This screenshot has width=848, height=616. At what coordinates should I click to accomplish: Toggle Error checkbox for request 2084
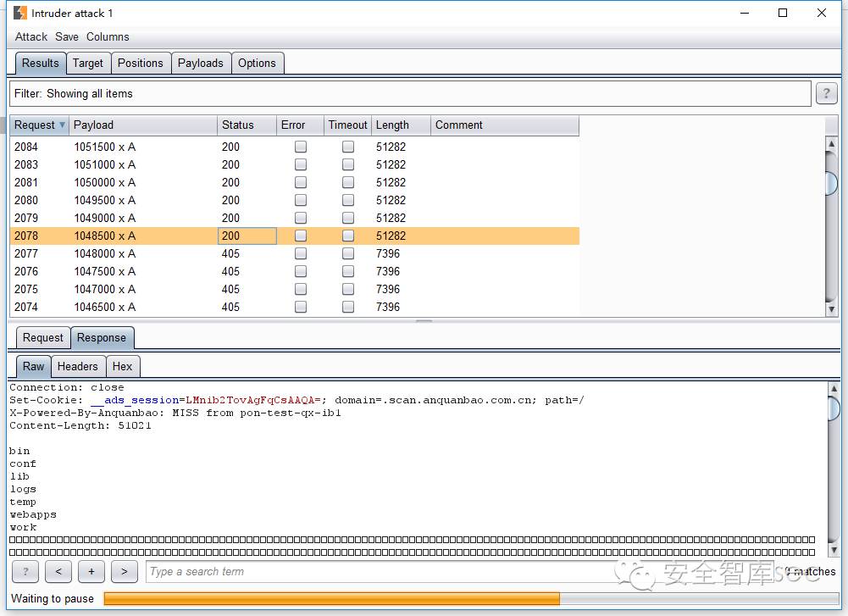pos(301,147)
